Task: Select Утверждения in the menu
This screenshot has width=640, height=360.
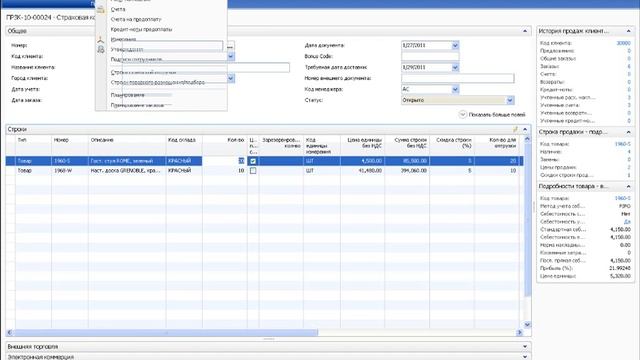Action: click(127, 49)
